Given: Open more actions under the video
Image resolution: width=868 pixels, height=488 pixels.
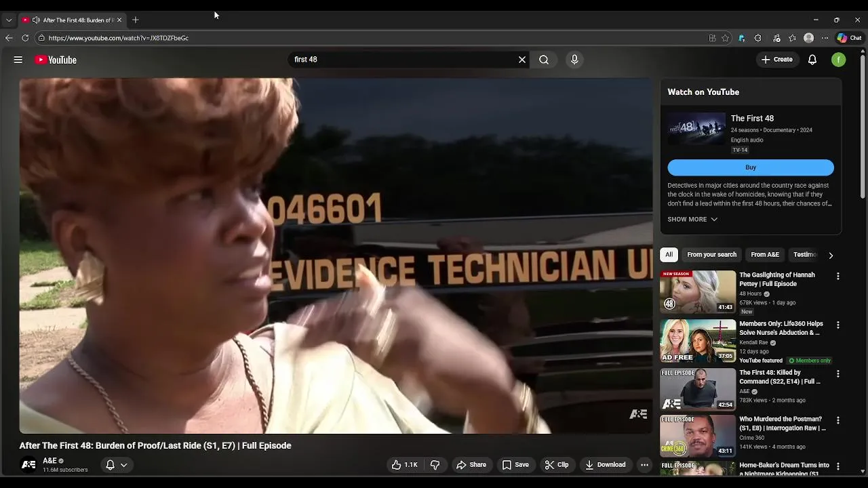Looking at the screenshot, I should (645, 465).
